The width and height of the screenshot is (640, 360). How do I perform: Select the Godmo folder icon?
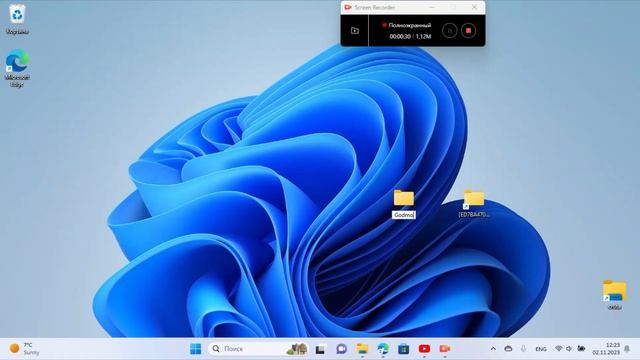tap(404, 198)
